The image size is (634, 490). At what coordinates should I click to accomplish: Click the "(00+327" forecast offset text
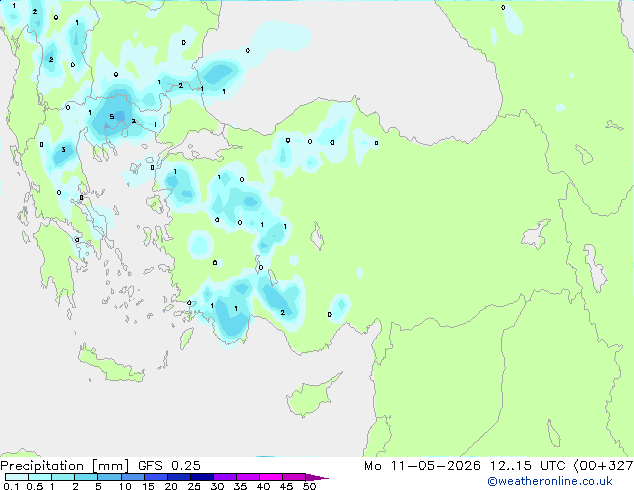(603, 466)
